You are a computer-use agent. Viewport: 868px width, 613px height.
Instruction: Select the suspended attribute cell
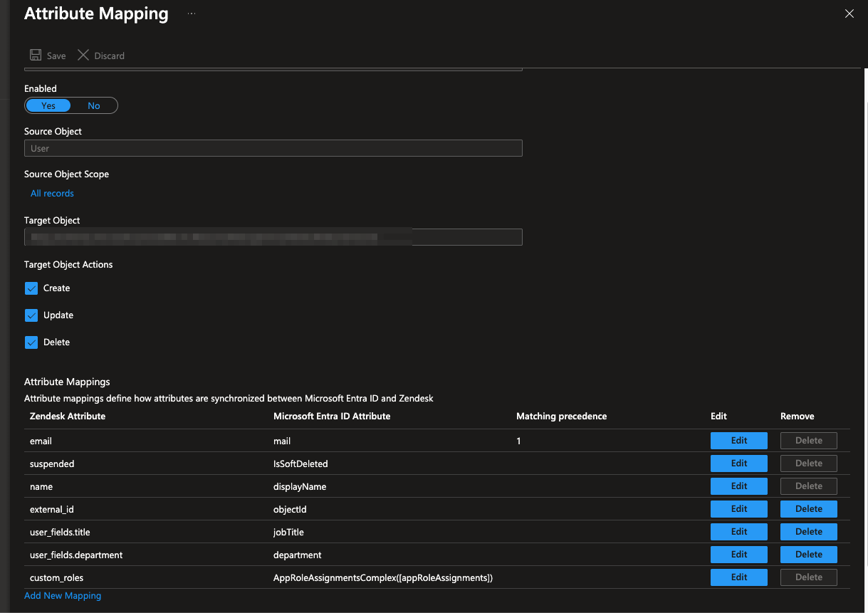52,464
